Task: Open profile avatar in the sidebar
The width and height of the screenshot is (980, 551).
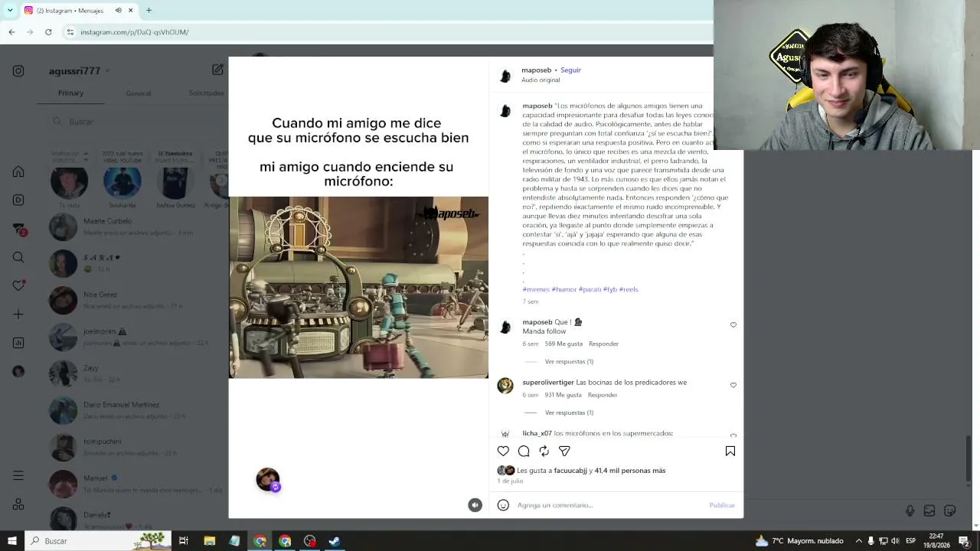Action: coord(18,371)
